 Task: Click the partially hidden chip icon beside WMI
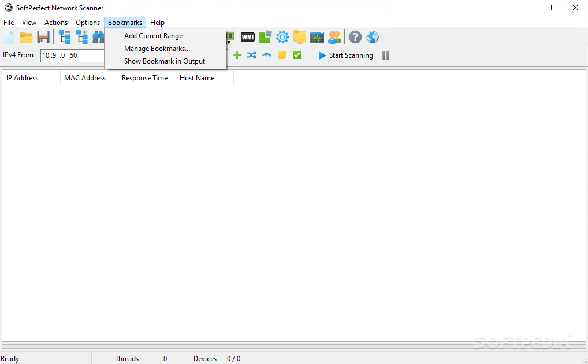click(x=230, y=37)
